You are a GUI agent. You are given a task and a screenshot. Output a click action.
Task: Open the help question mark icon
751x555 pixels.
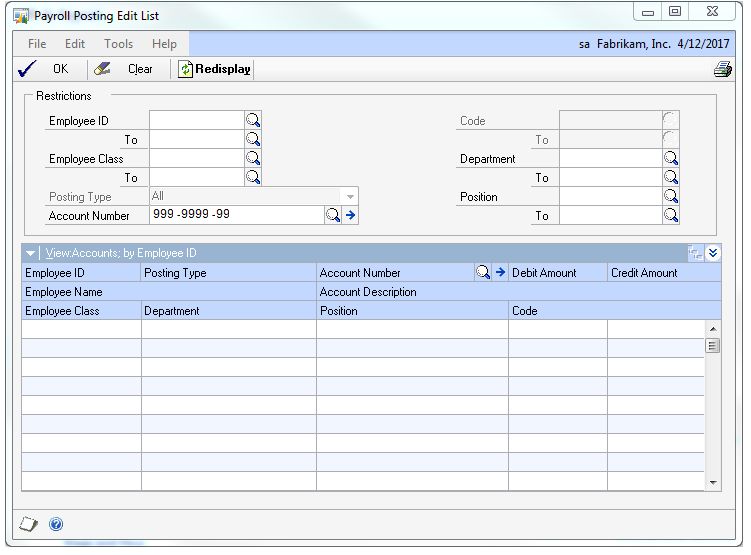click(56, 524)
